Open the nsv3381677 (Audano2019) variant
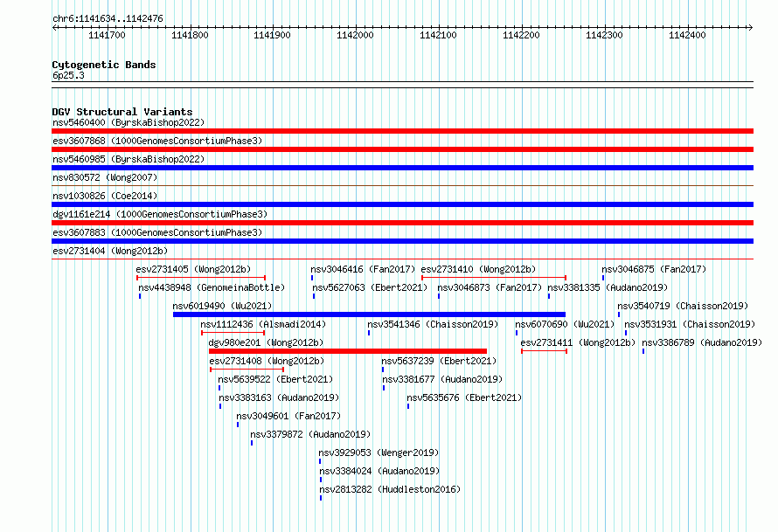 442,379
